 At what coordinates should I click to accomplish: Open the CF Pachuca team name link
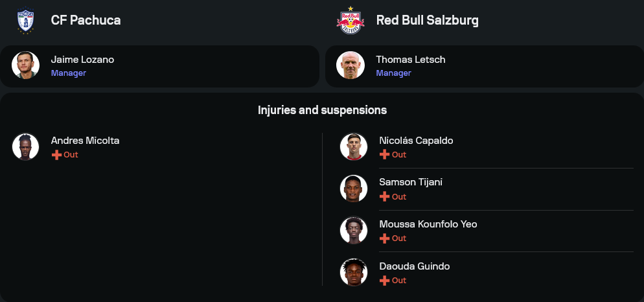86,20
